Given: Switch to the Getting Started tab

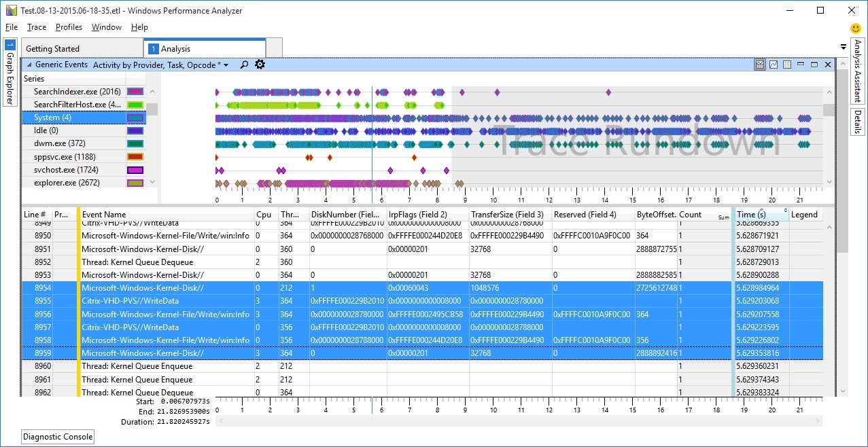Looking at the screenshot, I should [x=53, y=49].
